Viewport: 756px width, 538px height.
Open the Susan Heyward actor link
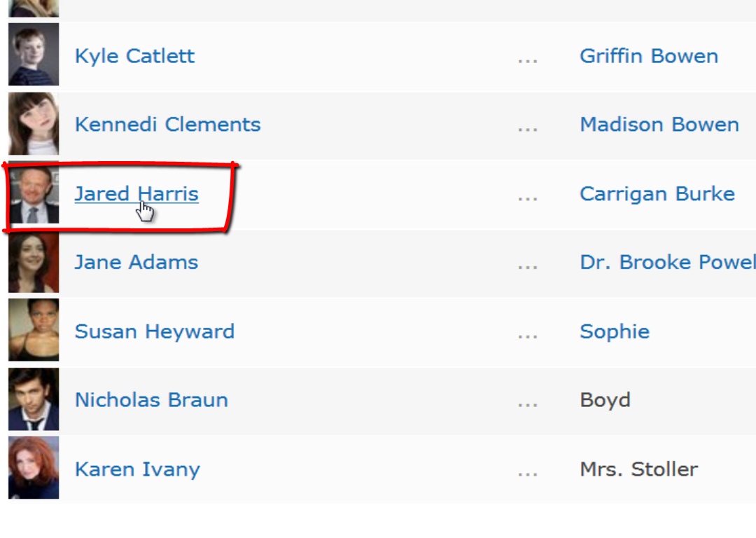155,331
